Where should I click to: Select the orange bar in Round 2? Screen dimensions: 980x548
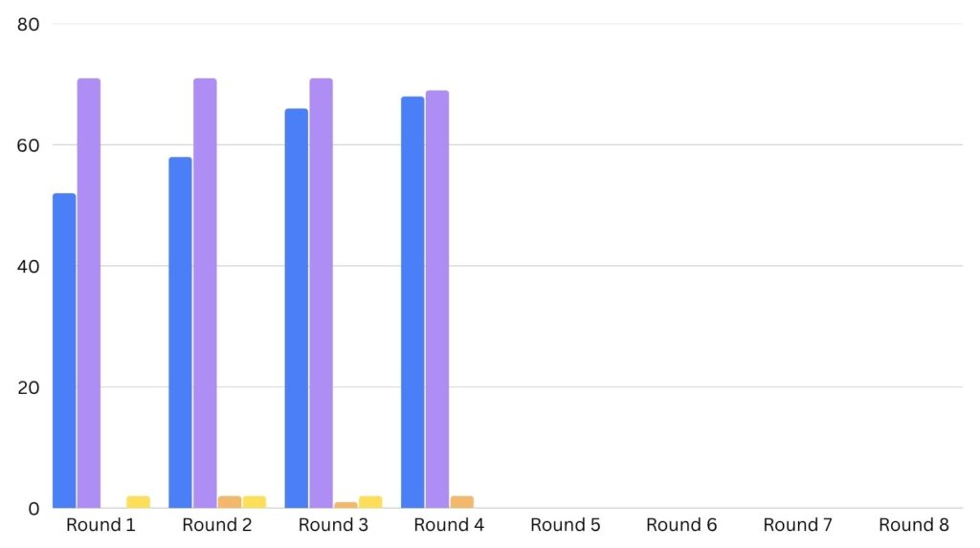[x=230, y=502]
